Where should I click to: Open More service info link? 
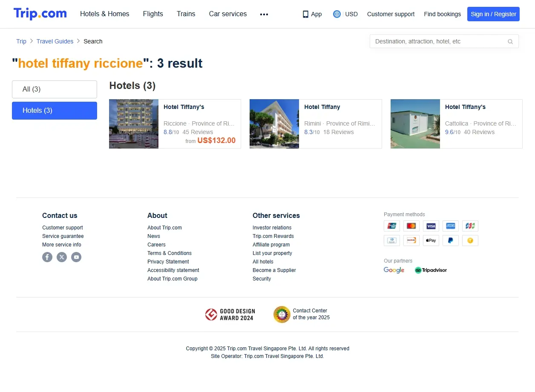coord(62,245)
